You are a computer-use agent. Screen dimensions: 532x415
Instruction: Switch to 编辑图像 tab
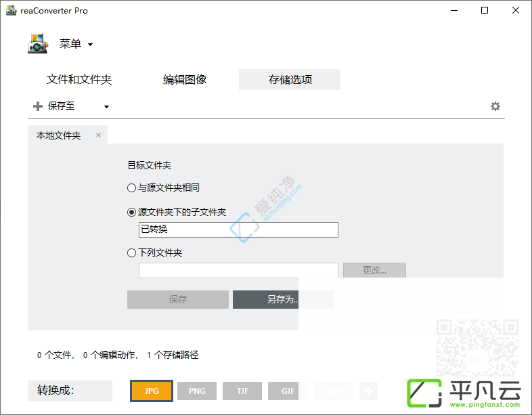click(185, 79)
